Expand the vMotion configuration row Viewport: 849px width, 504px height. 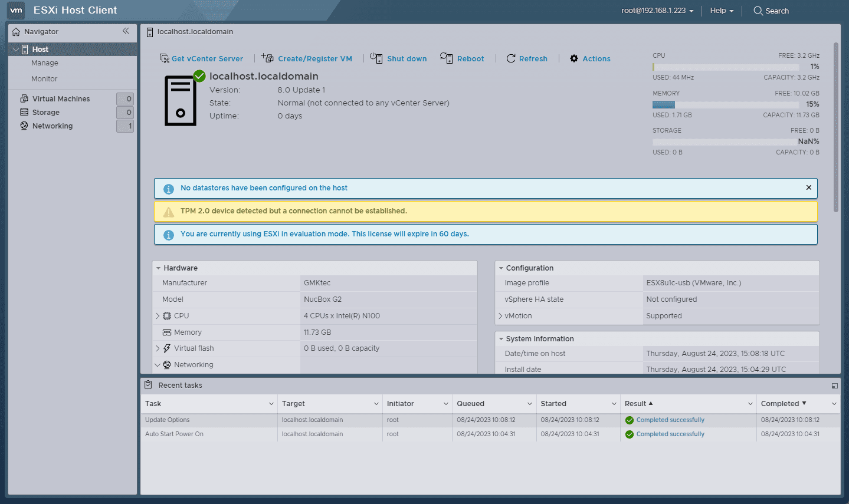tap(500, 316)
